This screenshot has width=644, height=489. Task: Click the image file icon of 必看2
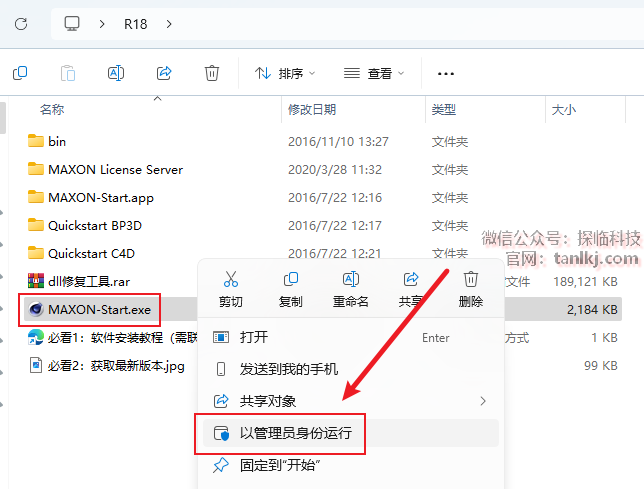36,365
